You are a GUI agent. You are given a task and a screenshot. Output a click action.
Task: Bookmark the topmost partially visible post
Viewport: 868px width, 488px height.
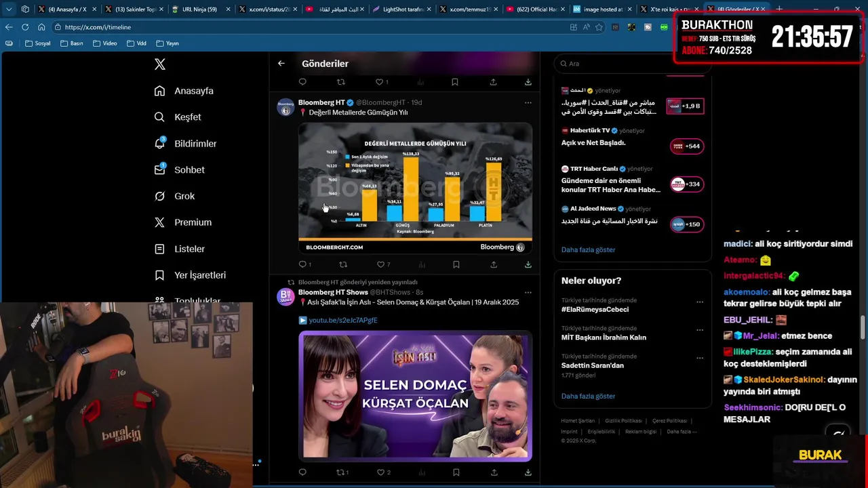point(455,82)
